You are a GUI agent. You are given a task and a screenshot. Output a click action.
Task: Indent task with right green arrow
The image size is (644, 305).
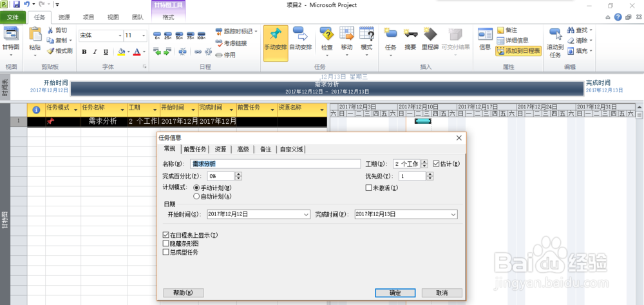167,52
